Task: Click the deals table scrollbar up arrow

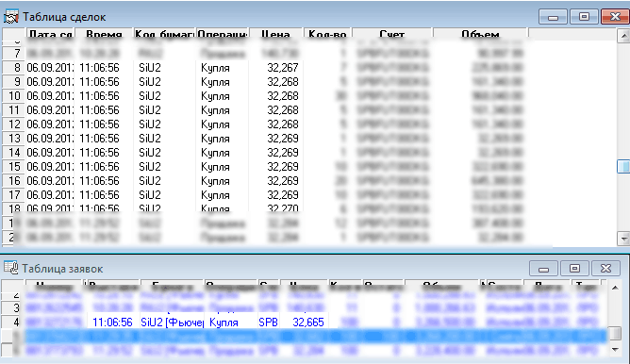Action: tap(623, 36)
